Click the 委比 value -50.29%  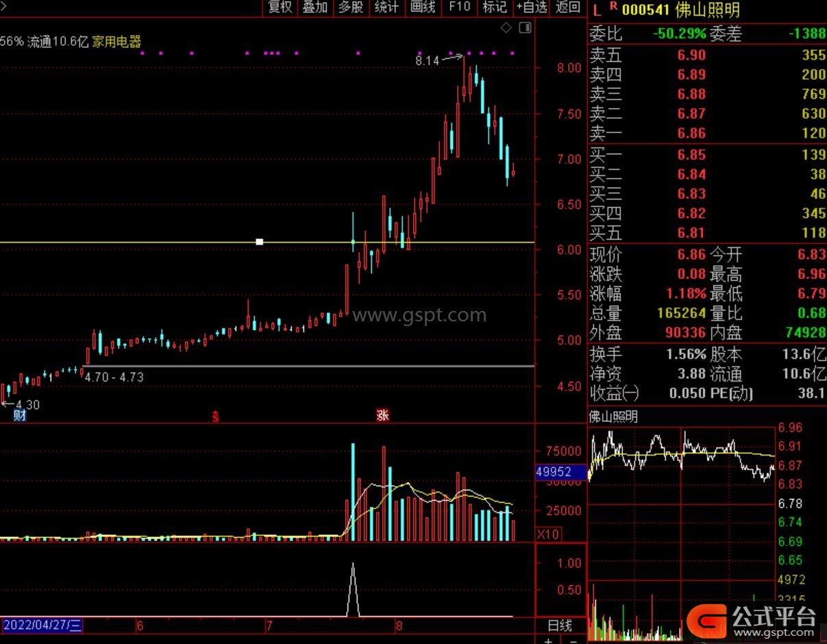point(679,34)
